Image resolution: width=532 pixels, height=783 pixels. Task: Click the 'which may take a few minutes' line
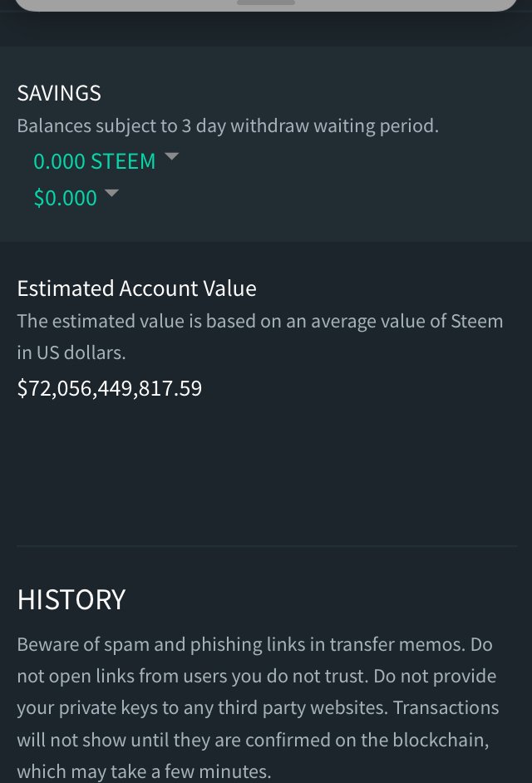click(x=144, y=771)
